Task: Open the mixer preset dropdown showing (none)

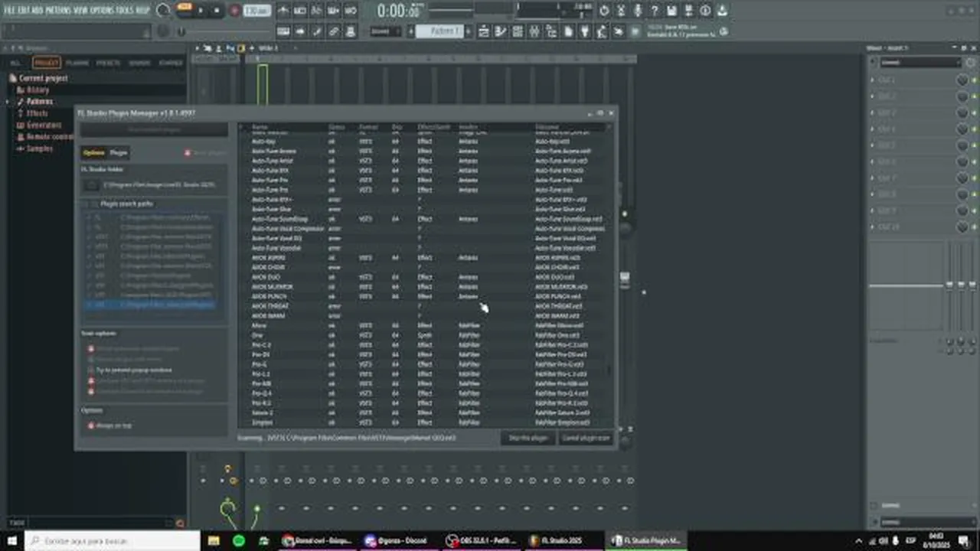Action: (x=920, y=62)
